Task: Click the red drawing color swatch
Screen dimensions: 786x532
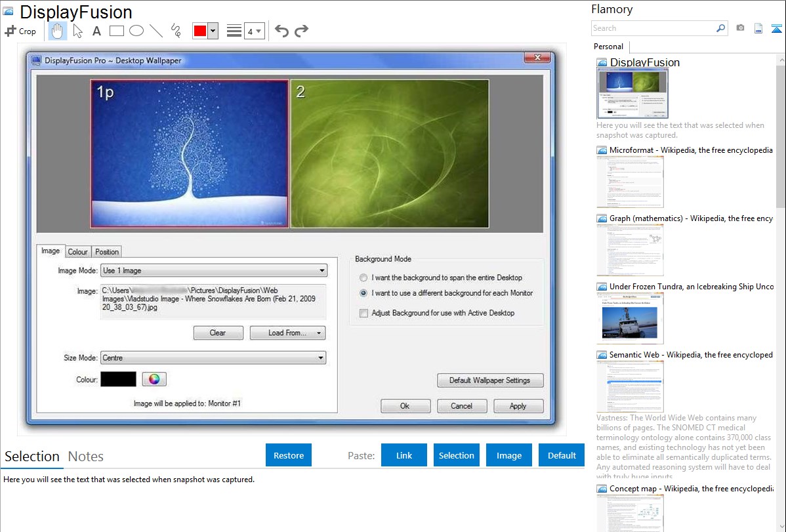Action: [x=200, y=31]
